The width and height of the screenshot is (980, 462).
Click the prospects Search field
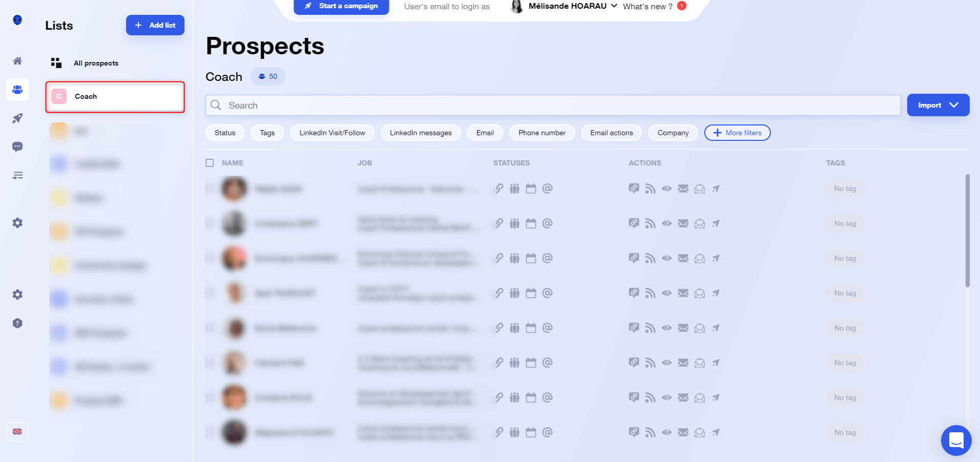tap(553, 105)
